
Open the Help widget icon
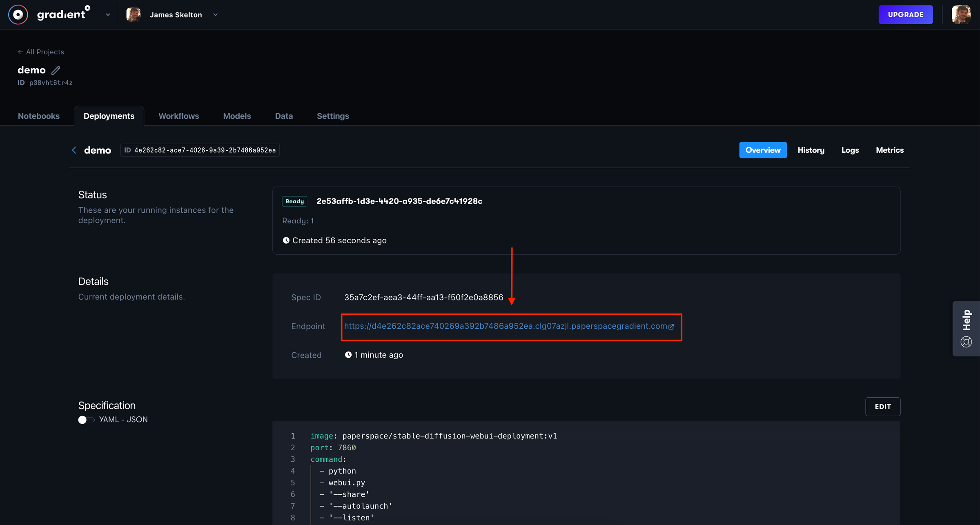[x=966, y=342]
